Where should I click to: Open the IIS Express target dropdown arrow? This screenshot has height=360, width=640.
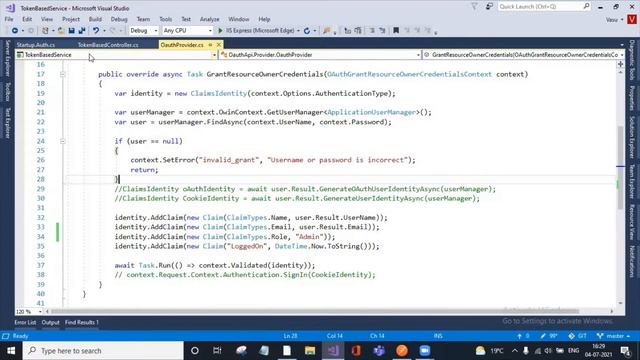pos(298,31)
